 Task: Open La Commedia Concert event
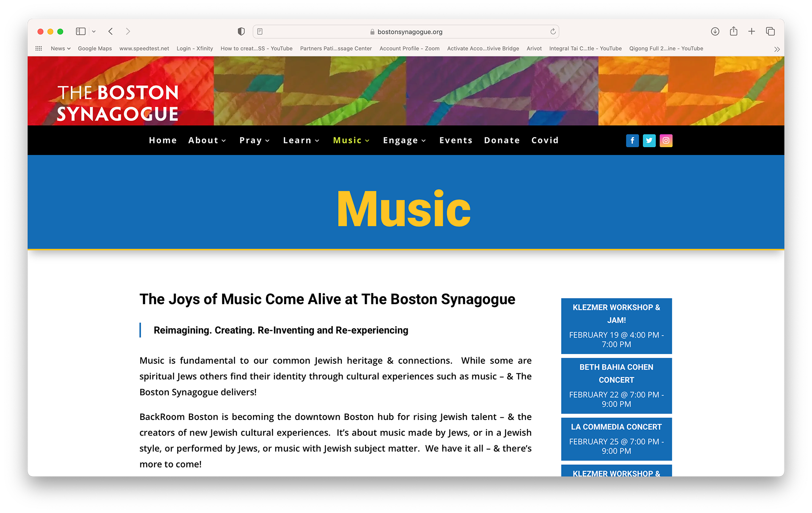[x=616, y=439]
